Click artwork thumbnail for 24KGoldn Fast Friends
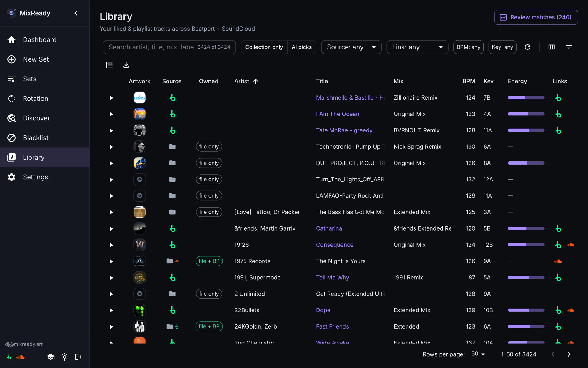Image resolution: width=588 pixels, height=368 pixels. coord(140,326)
